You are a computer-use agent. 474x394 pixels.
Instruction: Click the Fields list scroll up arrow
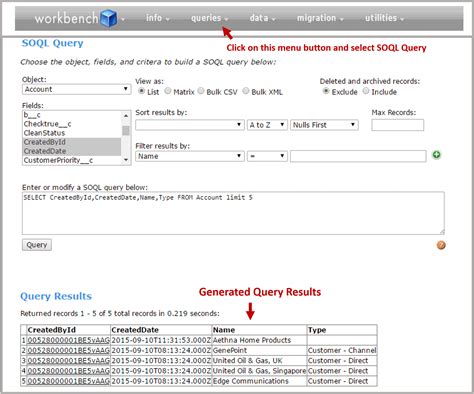[126, 116]
